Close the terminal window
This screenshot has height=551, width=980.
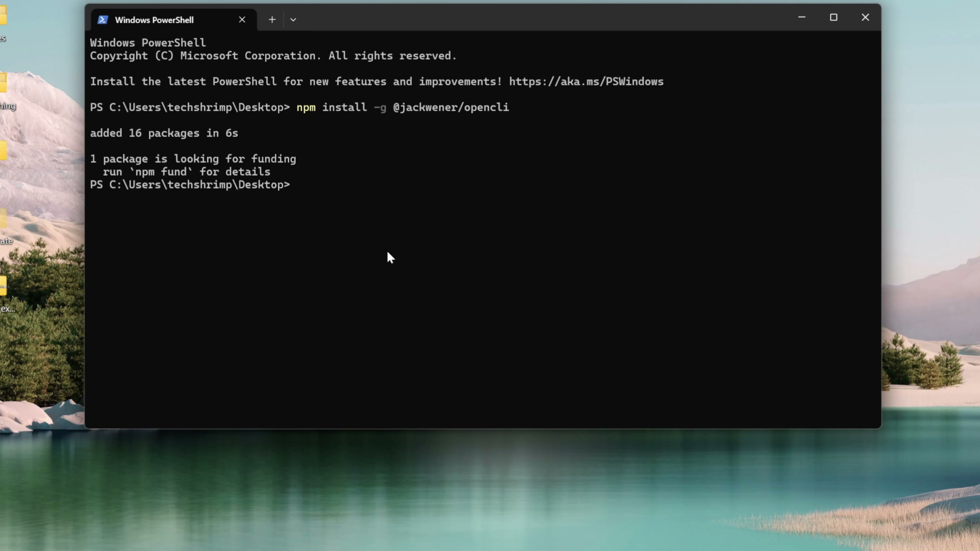[865, 18]
